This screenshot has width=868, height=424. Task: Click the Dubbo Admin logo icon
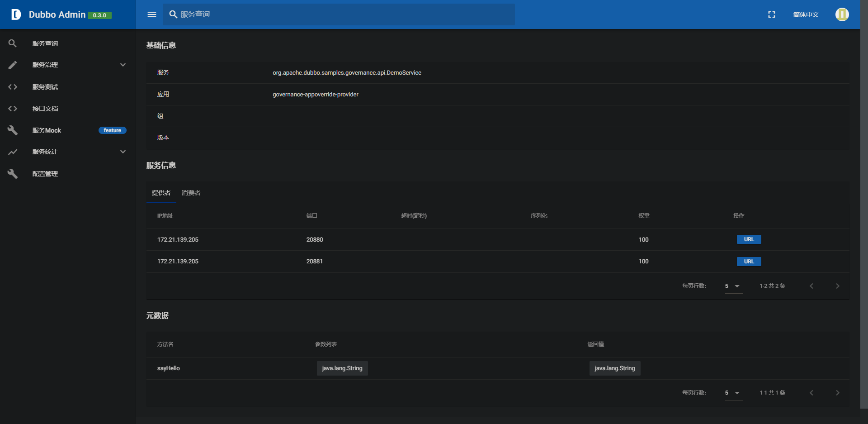pos(16,14)
